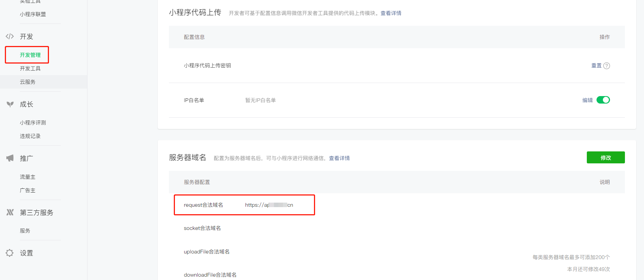
Task: Open 流量主 in the sidebar
Action: [x=28, y=177]
